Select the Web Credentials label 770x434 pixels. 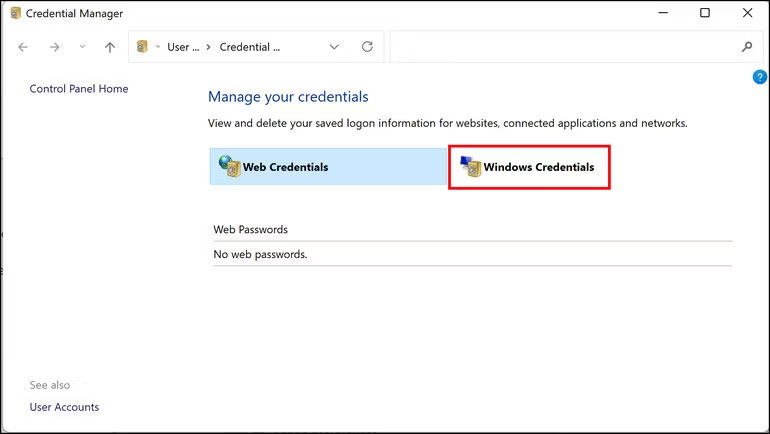point(285,167)
